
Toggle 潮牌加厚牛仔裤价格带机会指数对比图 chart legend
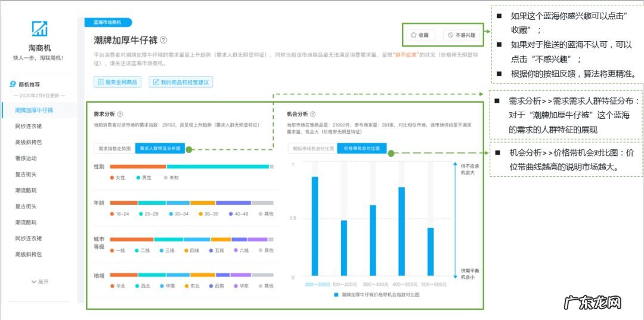376,295
